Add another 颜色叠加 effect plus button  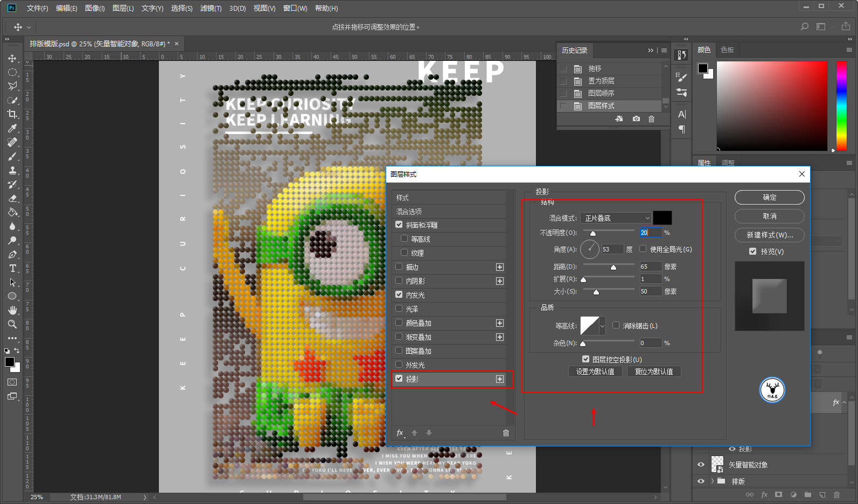click(x=500, y=323)
